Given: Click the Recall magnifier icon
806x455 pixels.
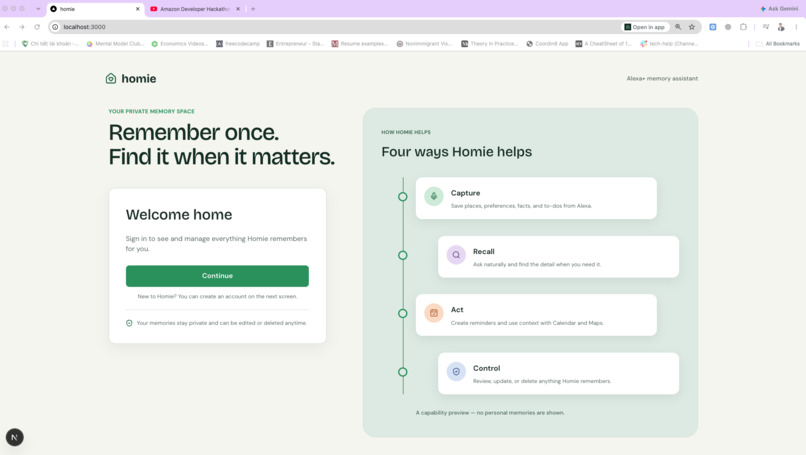Looking at the screenshot, I should coord(456,254).
